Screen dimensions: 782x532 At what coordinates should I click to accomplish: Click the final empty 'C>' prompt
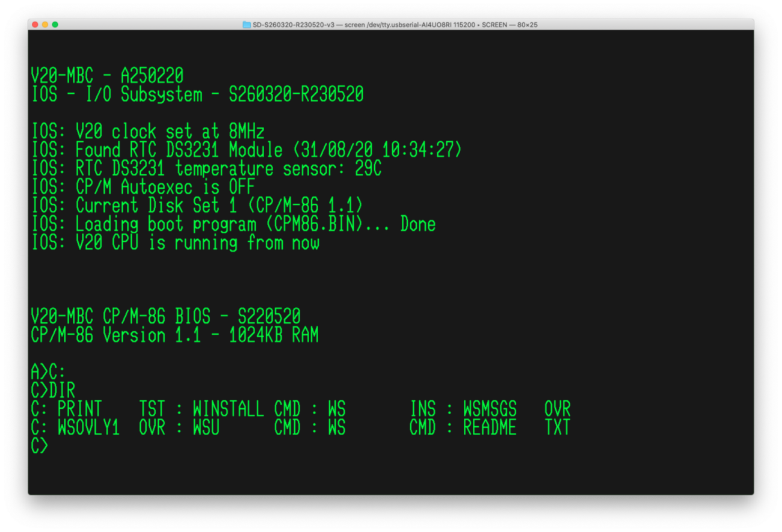click(40, 447)
